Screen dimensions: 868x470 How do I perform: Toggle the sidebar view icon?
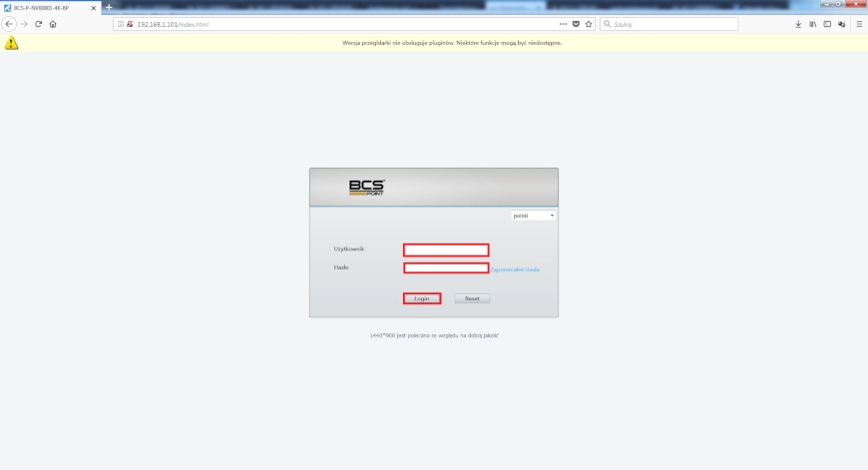pyautogui.click(x=827, y=24)
